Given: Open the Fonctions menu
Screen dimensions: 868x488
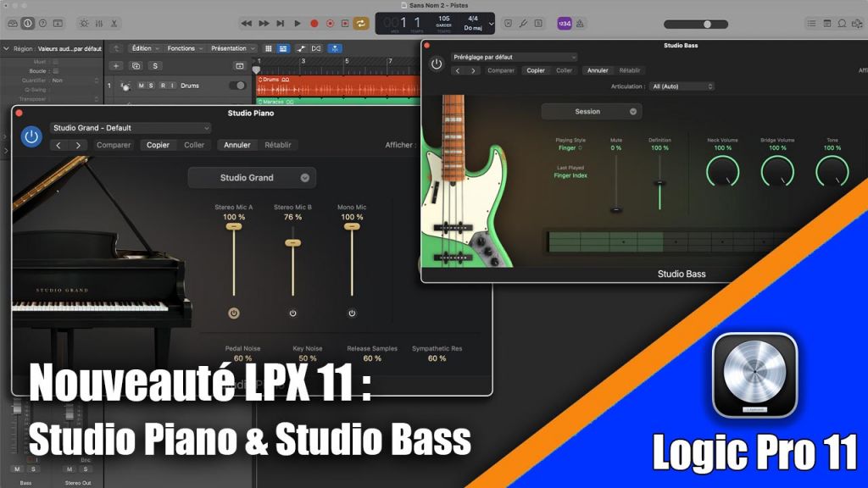Looking at the screenshot, I should (x=184, y=48).
